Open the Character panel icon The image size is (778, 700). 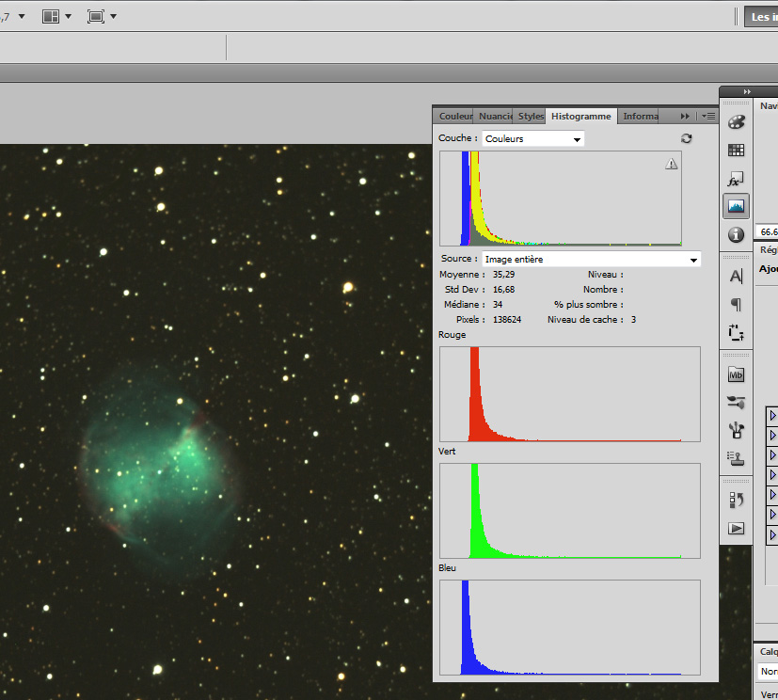pos(736,277)
